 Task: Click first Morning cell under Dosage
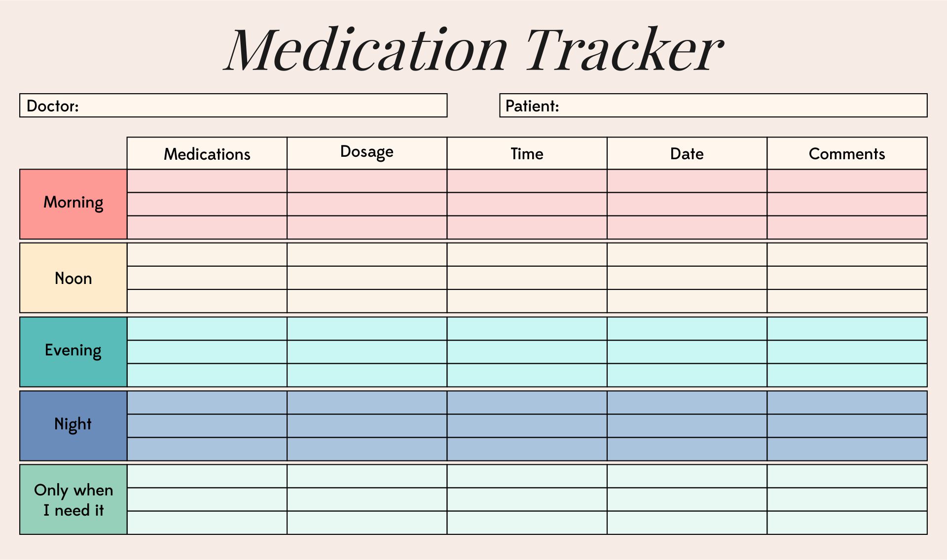367,181
